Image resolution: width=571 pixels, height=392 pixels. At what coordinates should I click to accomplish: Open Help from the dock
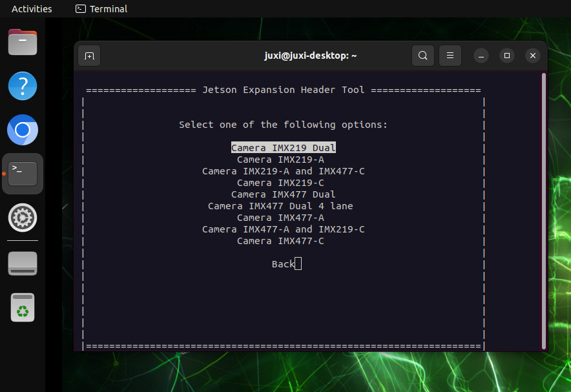[x=23, y=87]
